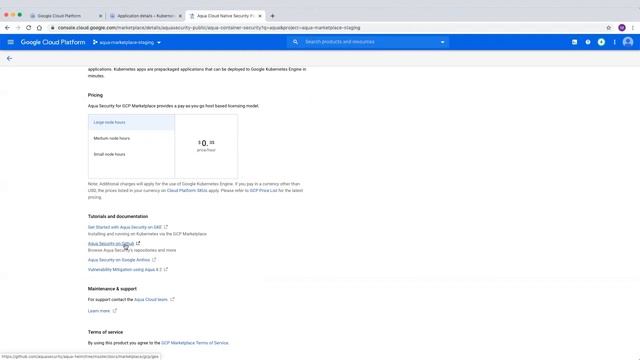
Task: Click the browser home icon
Action: 39,28
